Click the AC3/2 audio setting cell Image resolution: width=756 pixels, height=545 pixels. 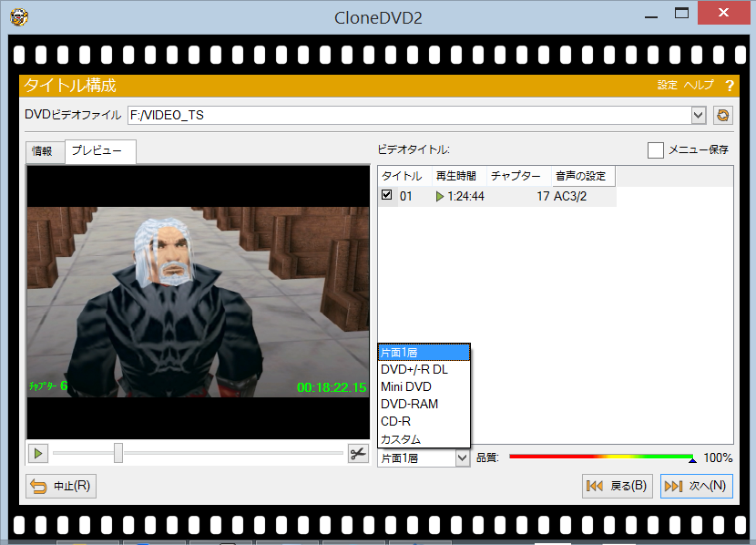tap(570, 196)
